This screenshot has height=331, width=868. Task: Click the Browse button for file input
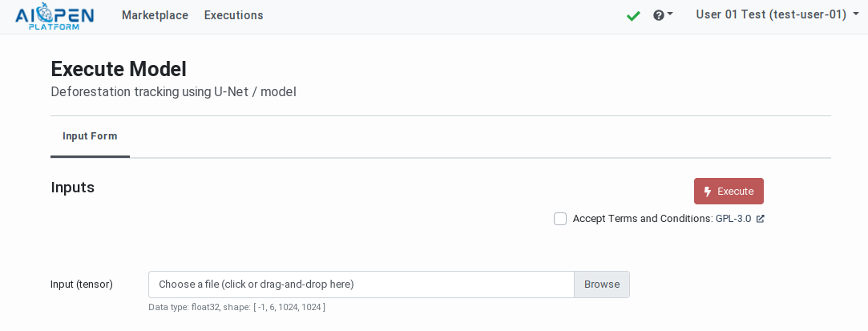[x=602, y=285]
